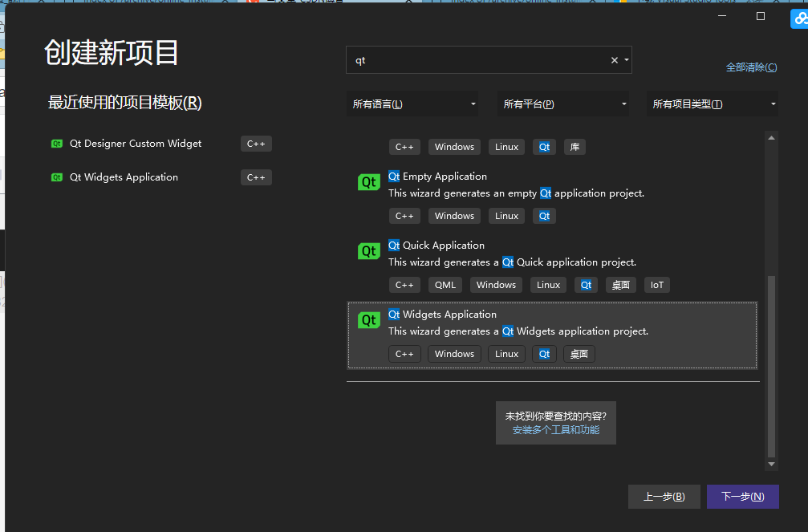808x532 pixels.
Task: Click the Qt Widgets Application icon in recent templates
Action: pyautogui.click(x=55, y=177)
